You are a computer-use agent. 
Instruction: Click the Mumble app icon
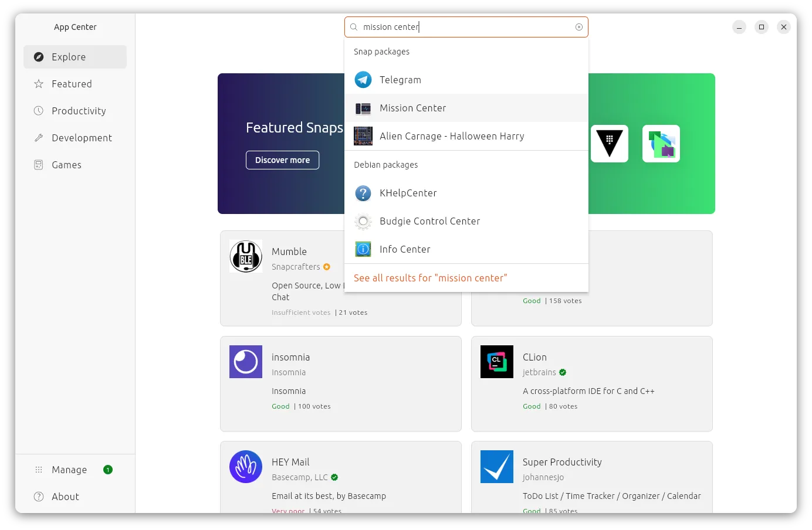[x=246, y=256]
